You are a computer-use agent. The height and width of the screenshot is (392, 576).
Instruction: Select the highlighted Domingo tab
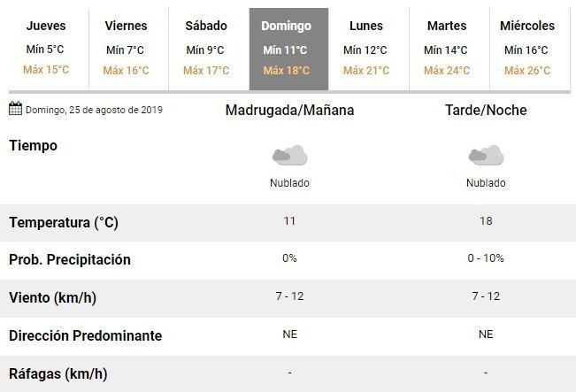pos(286,49)
